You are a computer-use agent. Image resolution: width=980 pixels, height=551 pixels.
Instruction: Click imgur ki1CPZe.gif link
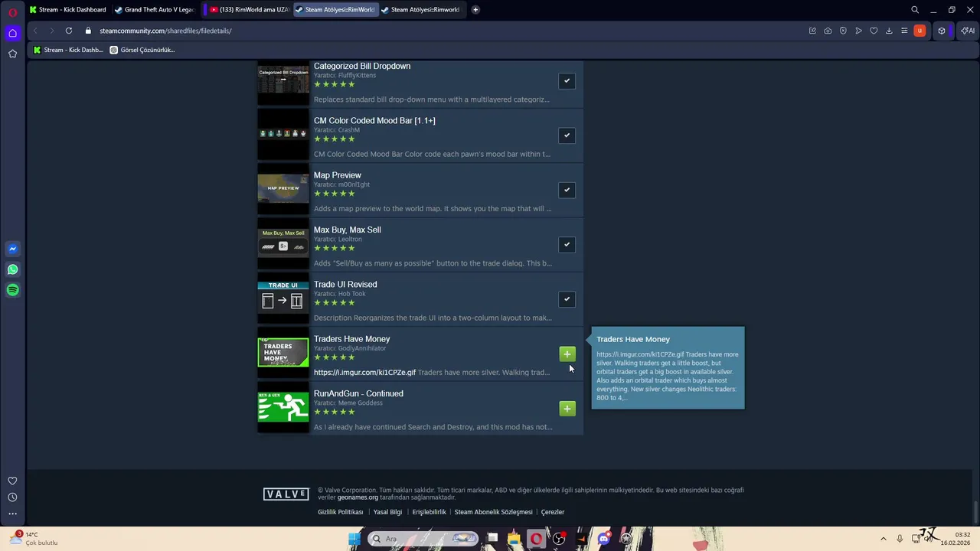coord(364,373)
